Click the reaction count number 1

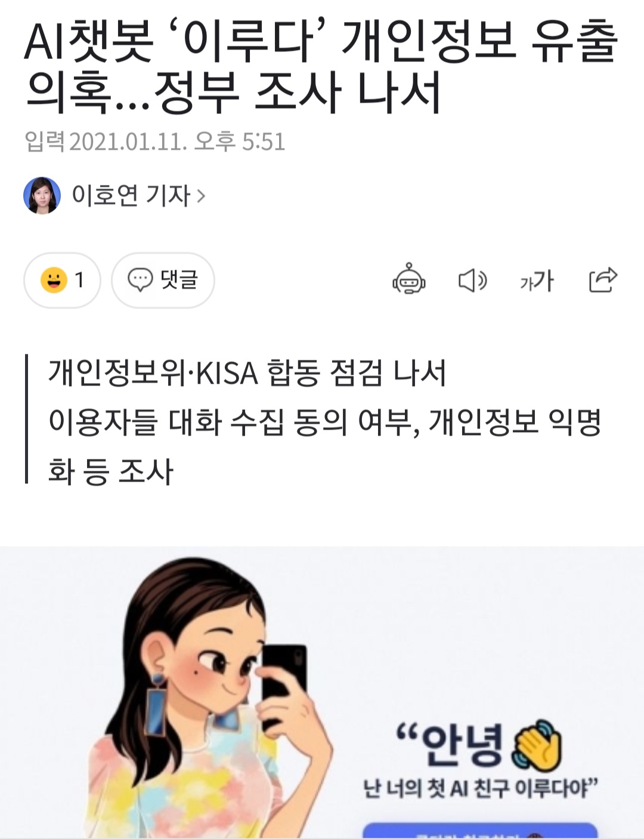click(79, 280)
